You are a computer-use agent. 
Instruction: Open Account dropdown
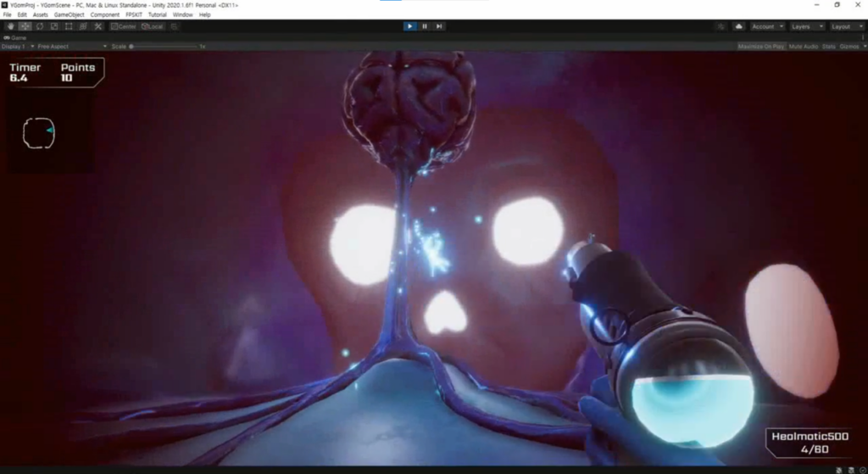pos(767,26)
